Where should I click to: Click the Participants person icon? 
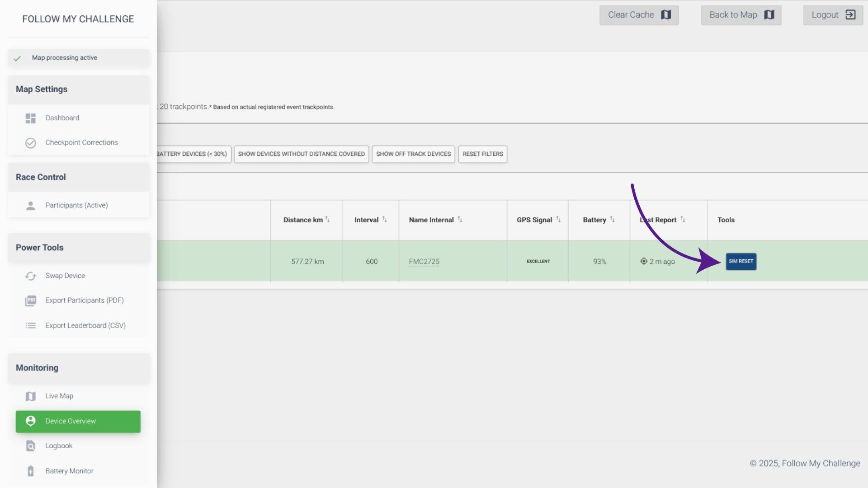click(x=30, y=206)
